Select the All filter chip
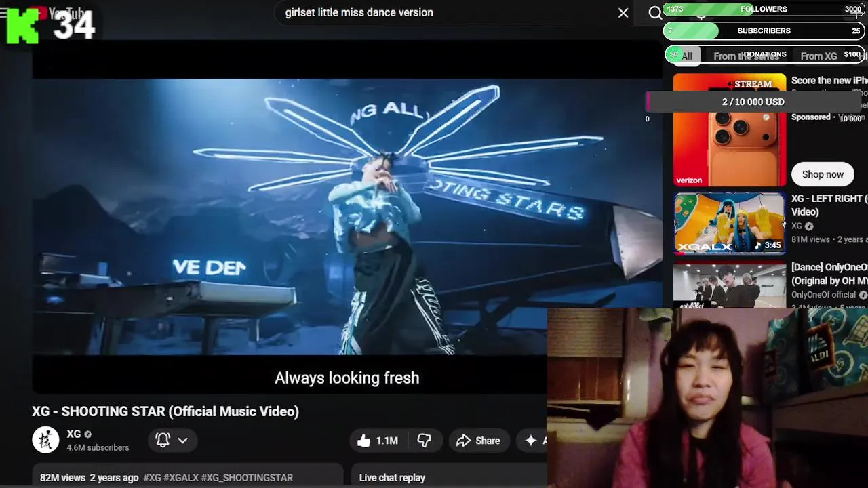This screenshot has width=868, height=488. click(x=687, y=56)
